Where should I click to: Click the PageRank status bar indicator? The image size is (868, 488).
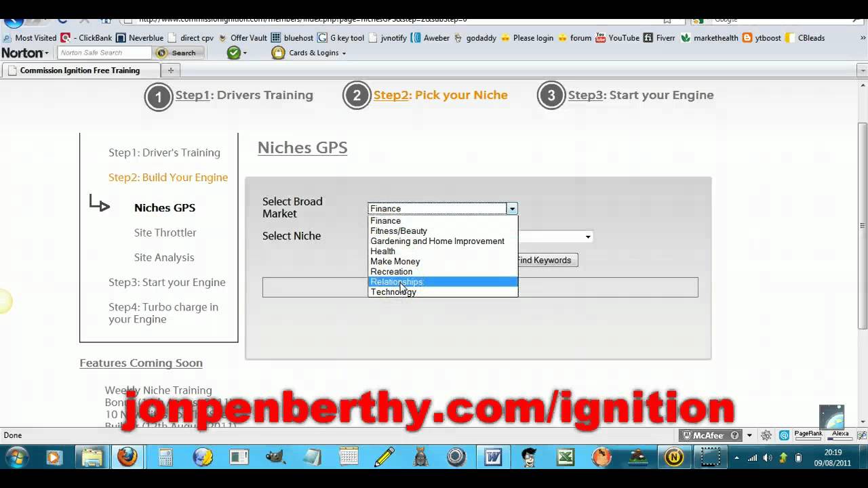pos(808,435)
